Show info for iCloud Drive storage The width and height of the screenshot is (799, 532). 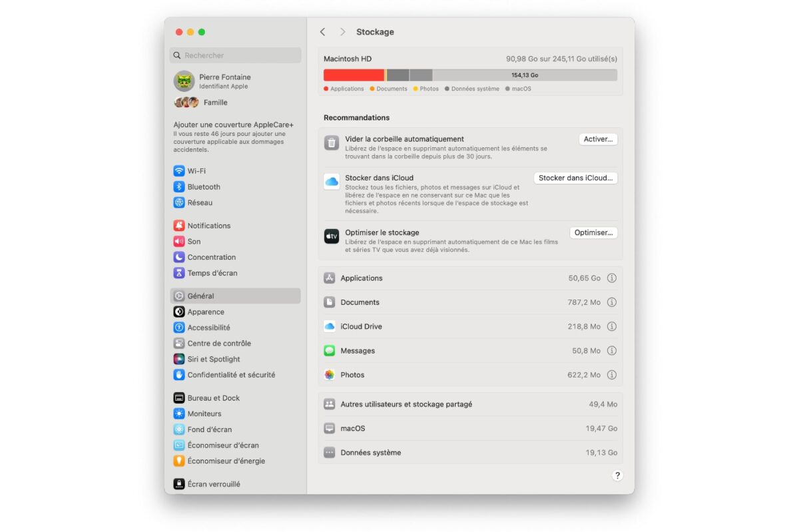612,326
